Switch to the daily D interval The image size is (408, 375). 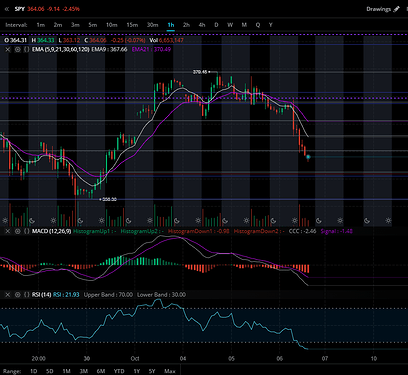pos(216,25)
